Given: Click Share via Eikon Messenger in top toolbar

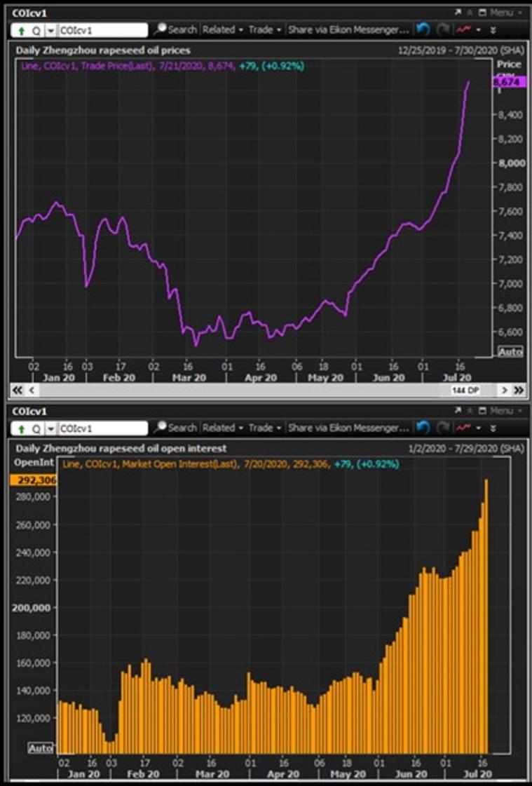Looking at the screenshot, I should [348, 30].
